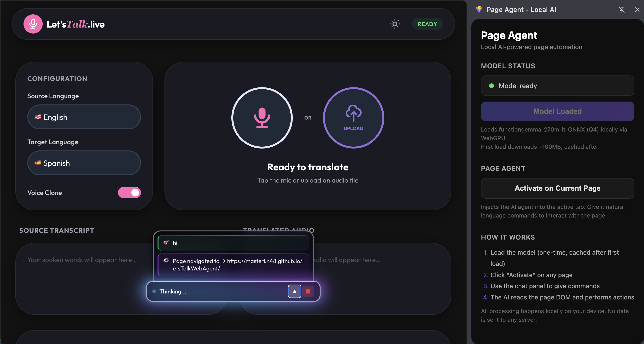This screenshot has height=344, width=644.
Task: Click the CONFIGURATION heading
Action: [x=57, y=78]
